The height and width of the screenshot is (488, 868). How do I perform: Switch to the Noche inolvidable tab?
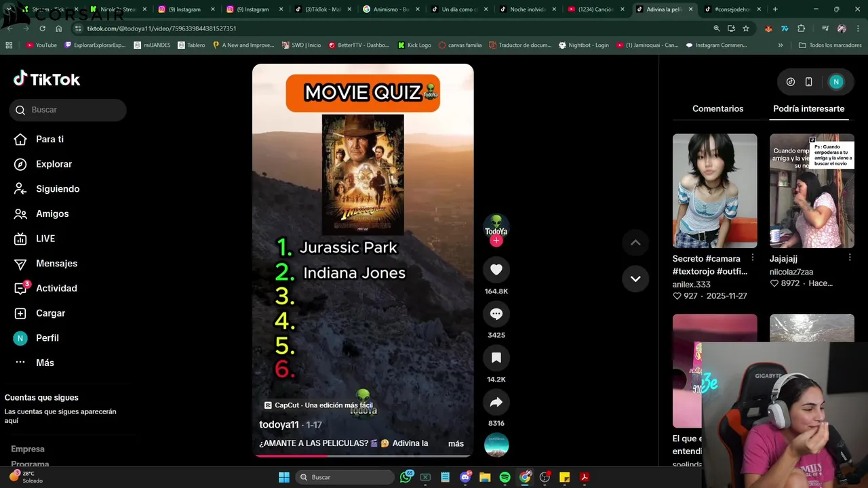pos(528,9)
